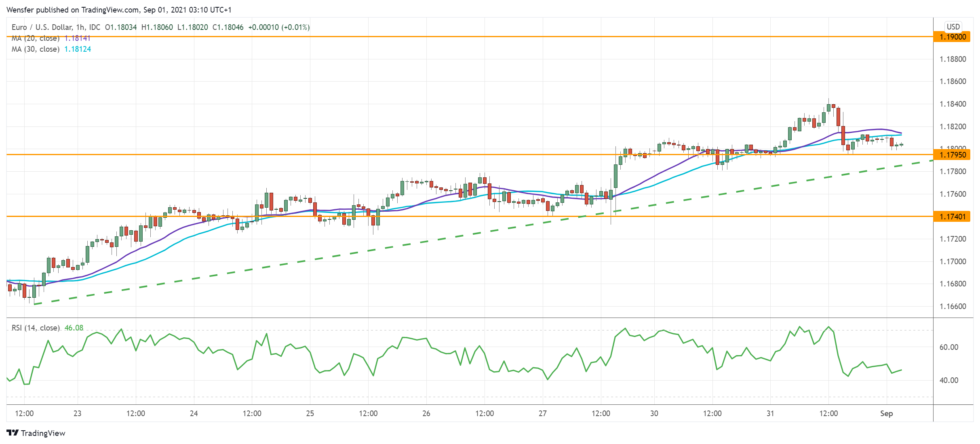
Task: Select the 1.17401 orange price tag
Action: tap(952, 217)
